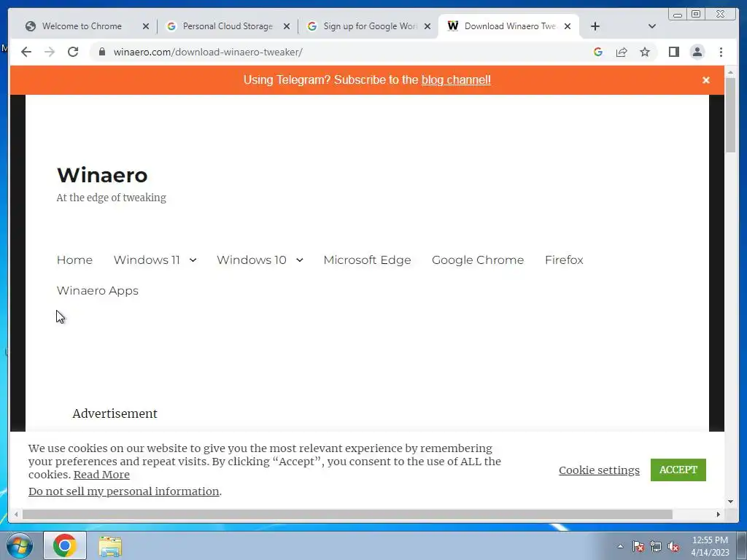Go back to the previous page
747x560 pixels.
(26, 52)
